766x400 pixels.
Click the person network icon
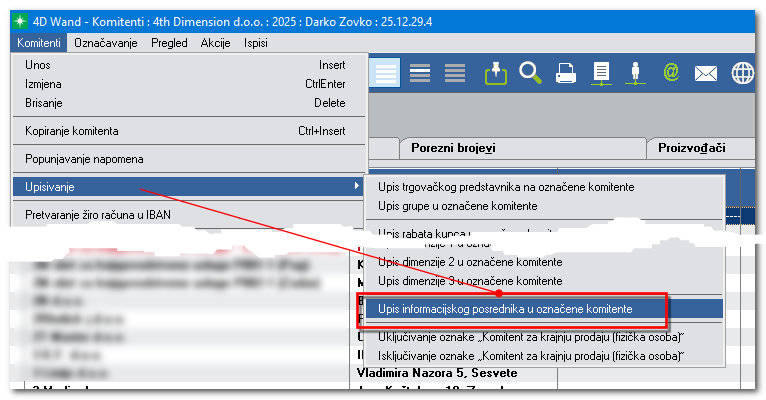[x=636, y=73]
